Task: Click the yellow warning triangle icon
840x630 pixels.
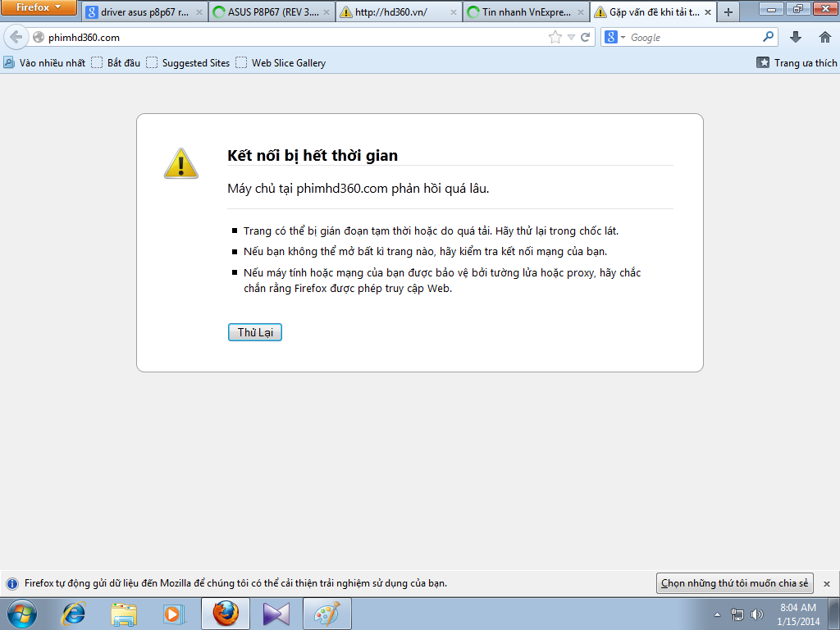Action: coord(181,163)
